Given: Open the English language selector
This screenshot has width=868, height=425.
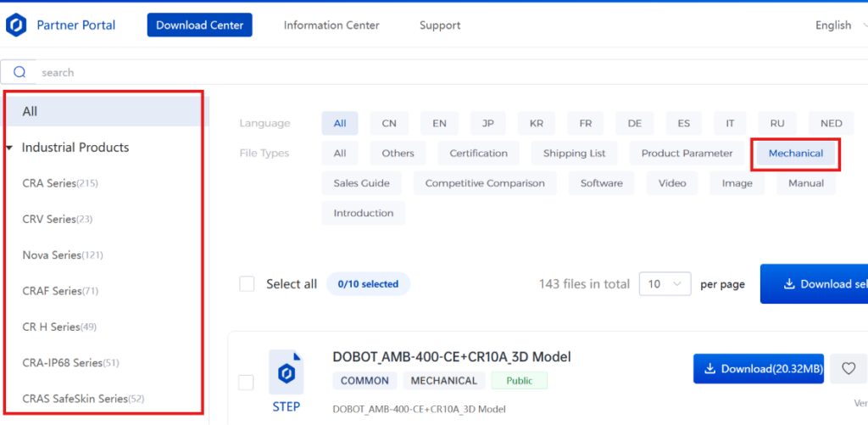Looking at the screenshot, I should point(841,25).
